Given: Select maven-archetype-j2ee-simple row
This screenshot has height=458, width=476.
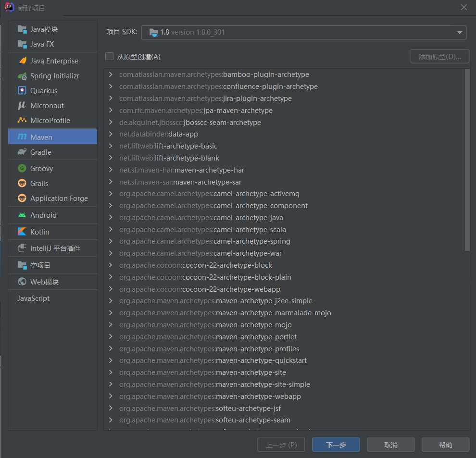Looking at the screenshot, I should point(285,301).
